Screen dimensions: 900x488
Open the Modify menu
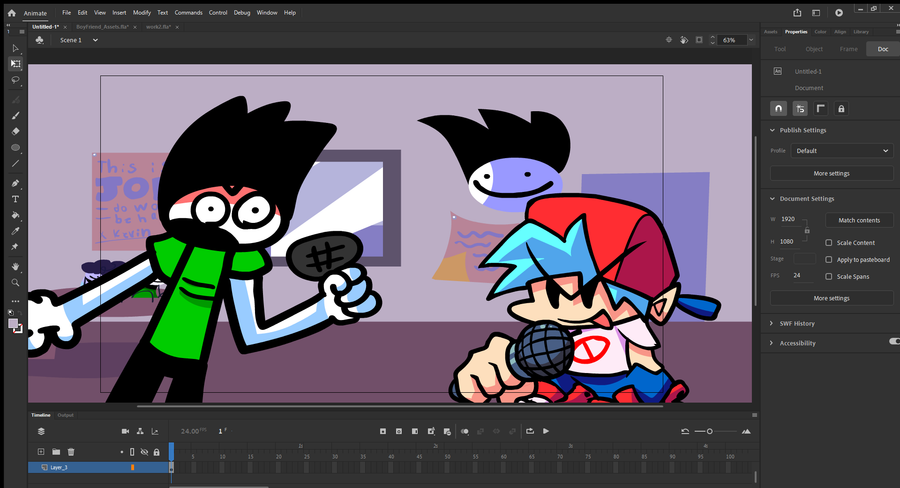[142, 13]
